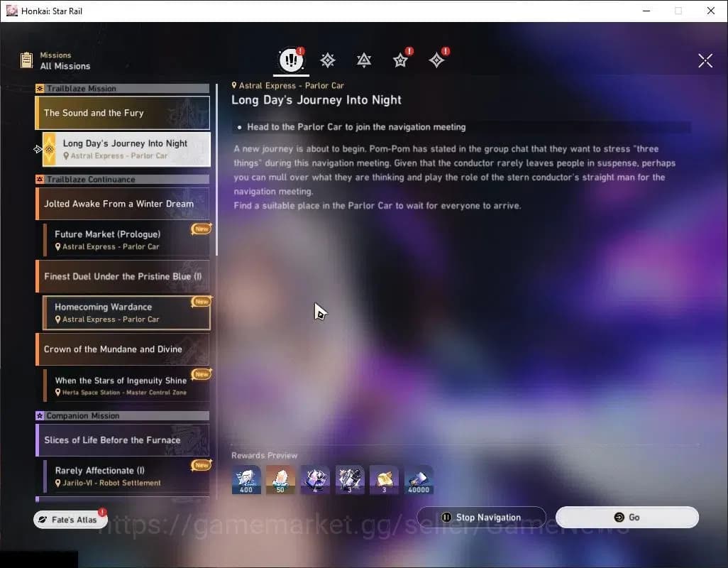Viewport: 728px width, 568px height.
Task: Open the Companion Mission star filter tab
Action: [x=400, y=60]
